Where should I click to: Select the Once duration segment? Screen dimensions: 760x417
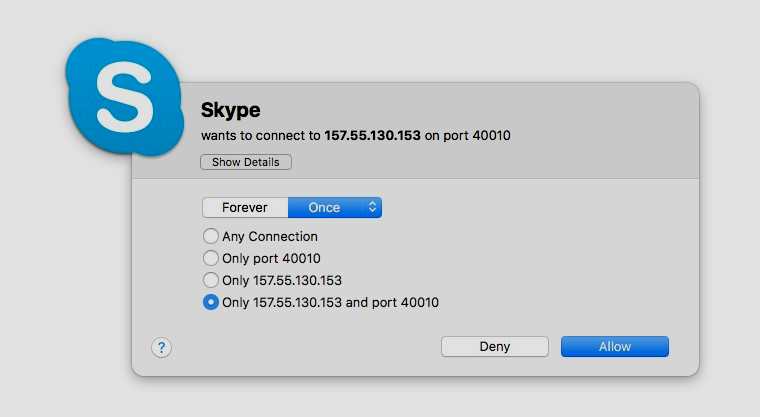click(324, 208)
